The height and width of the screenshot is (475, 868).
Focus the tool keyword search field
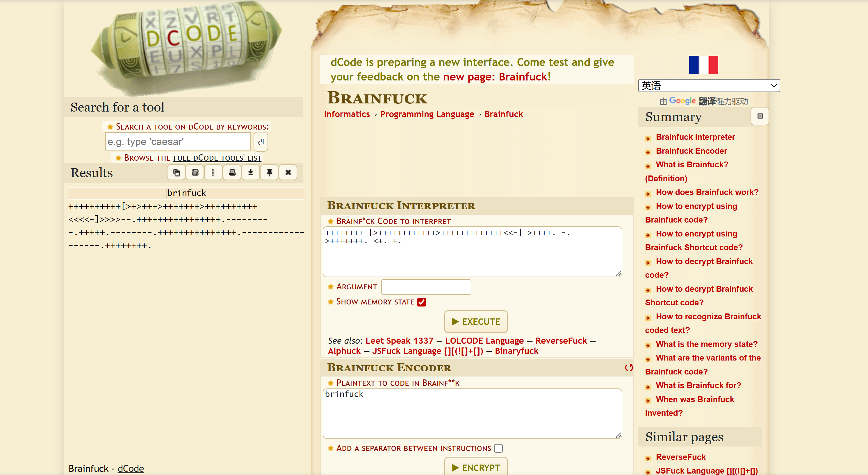[178, 142]
